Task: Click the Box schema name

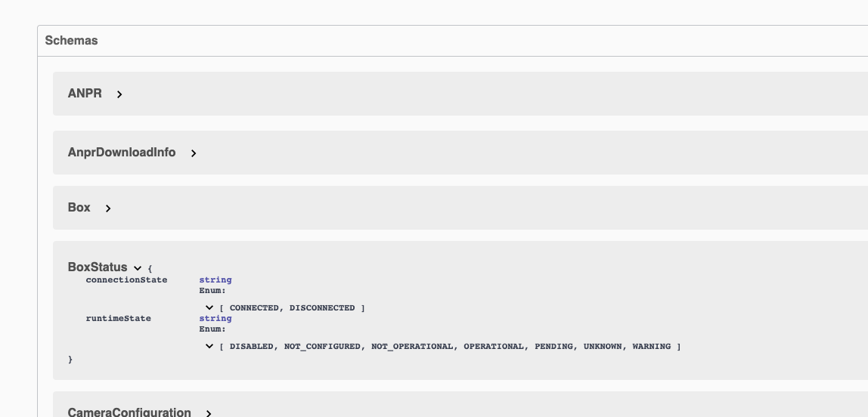Action: tap(79, 208)
